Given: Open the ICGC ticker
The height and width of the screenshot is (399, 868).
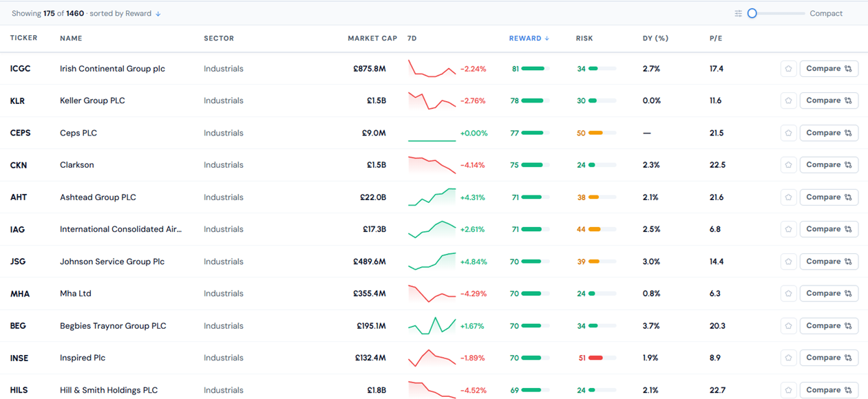Looking at the screenshot, I should click(x=21, y=69).
